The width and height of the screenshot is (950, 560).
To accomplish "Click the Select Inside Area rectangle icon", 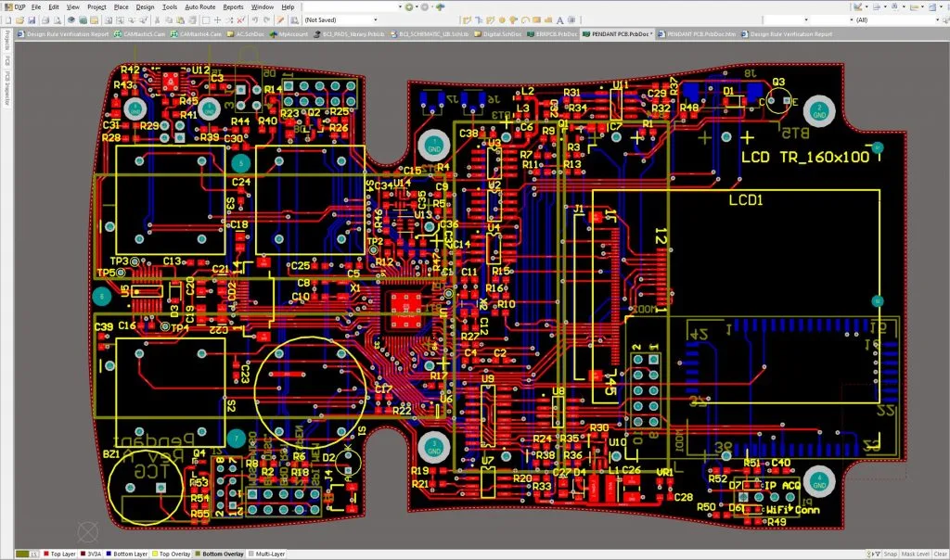I will (x=206, y=20).
